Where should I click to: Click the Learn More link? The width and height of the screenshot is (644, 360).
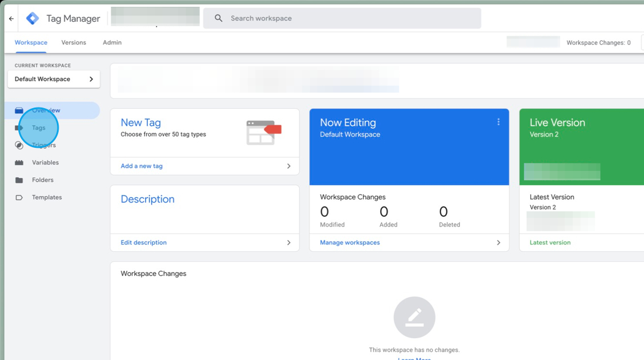[x=414, y=358]
